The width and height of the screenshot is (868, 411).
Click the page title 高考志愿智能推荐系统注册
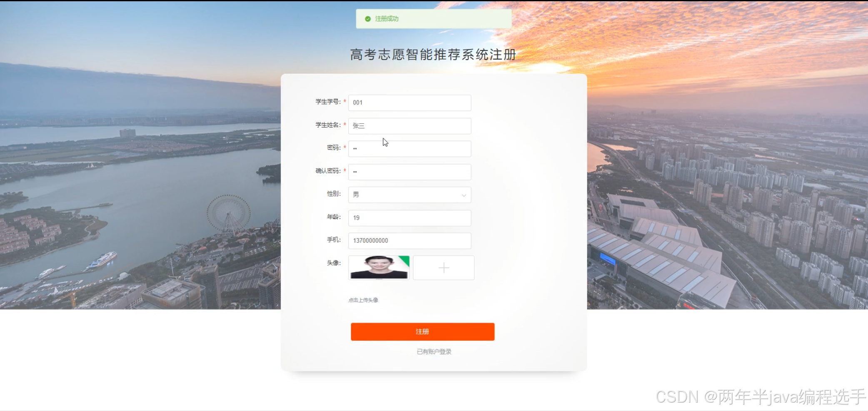[433, 55]
